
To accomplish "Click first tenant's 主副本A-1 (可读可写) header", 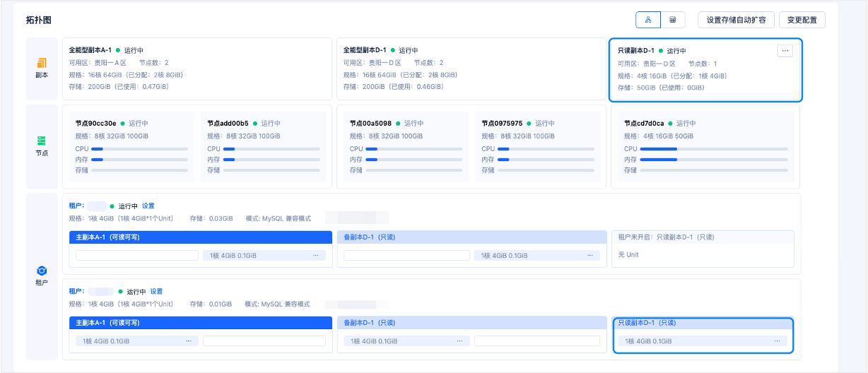I will (201, 237).
